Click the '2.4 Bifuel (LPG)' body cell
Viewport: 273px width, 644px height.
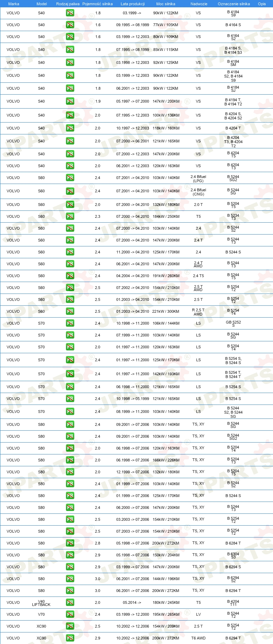(x=198, y=179)
